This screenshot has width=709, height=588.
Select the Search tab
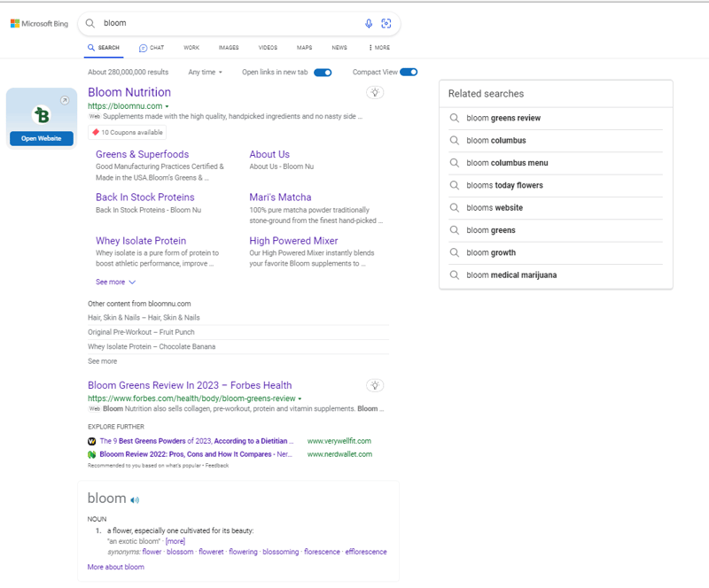(104, 48)
